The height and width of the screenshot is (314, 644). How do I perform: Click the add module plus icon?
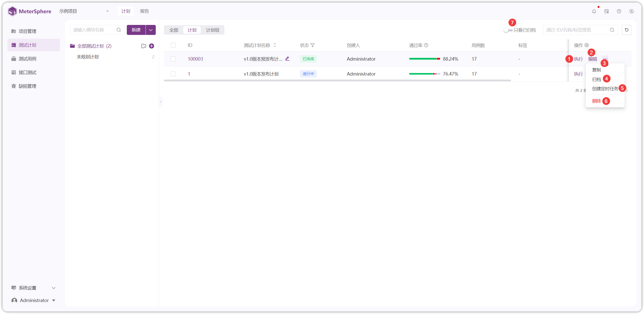click(x=152, y=46)
